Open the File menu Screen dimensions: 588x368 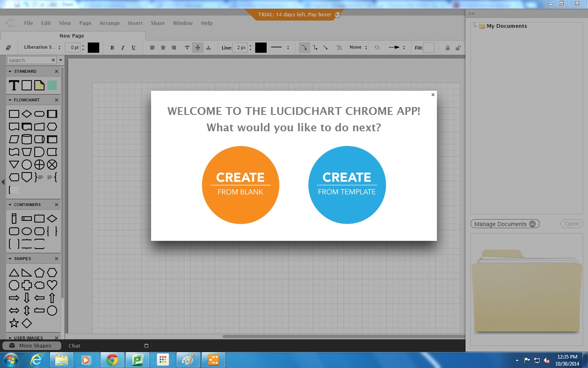pyautogui.click(x=29, y=23)
